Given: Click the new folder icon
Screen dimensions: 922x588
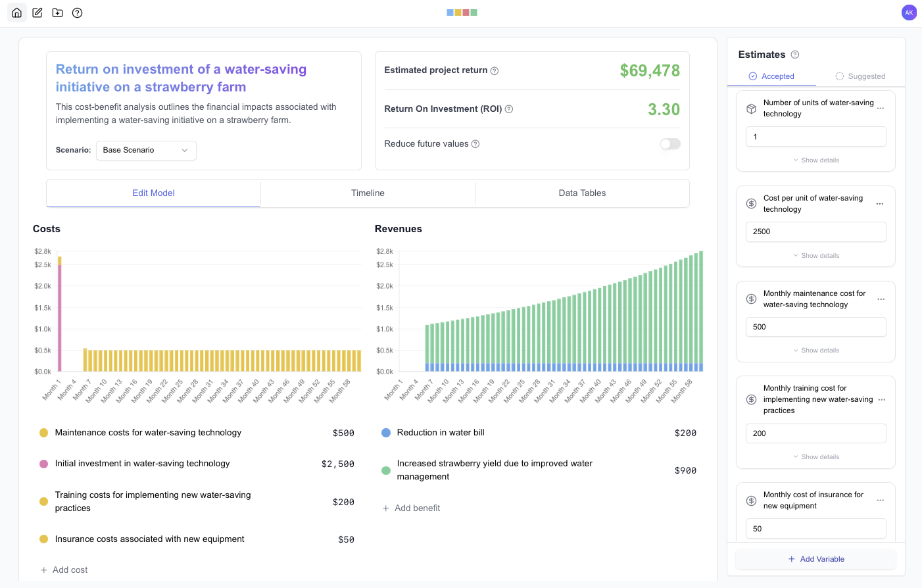Looking at the screenshot, I should (x=58, y=12).
